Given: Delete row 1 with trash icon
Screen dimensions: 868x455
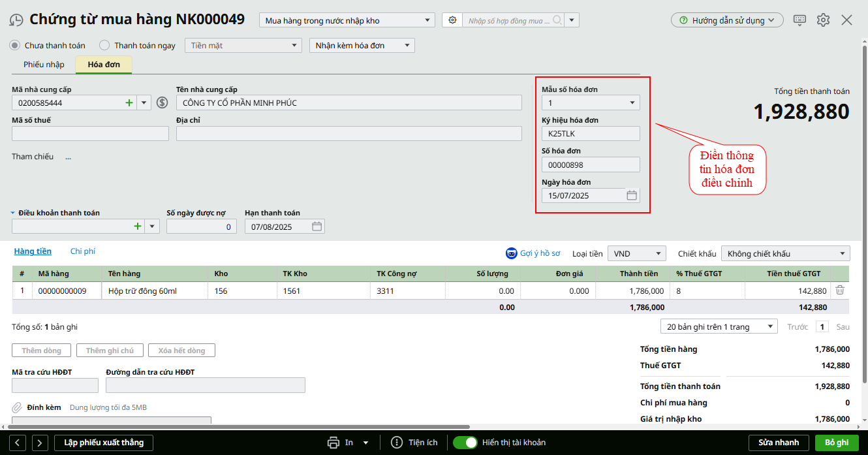Looking at the screenshot, I should 840,290.
